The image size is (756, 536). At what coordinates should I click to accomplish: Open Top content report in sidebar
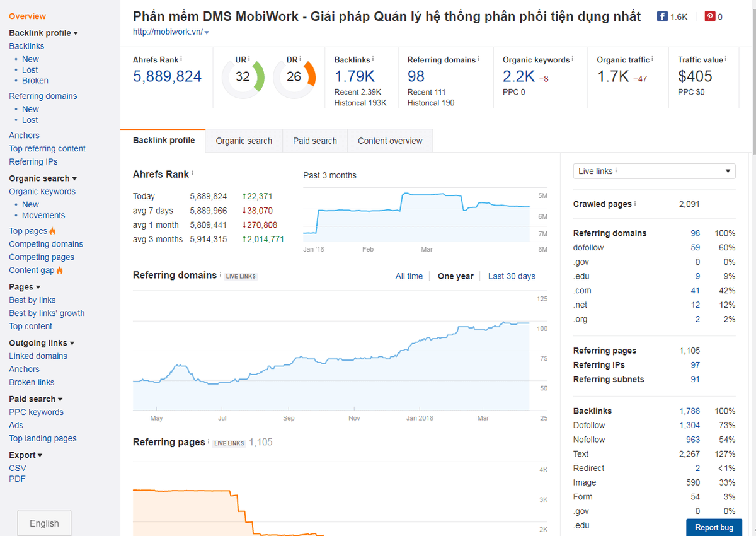tap(30, 327)
